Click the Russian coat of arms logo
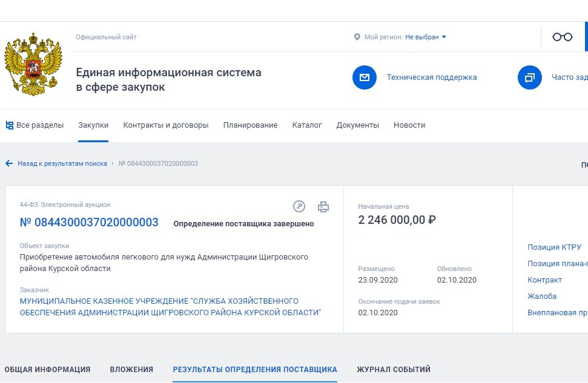Image resolution: width=588 pixels, height=383 pixels. click(33, 64)
